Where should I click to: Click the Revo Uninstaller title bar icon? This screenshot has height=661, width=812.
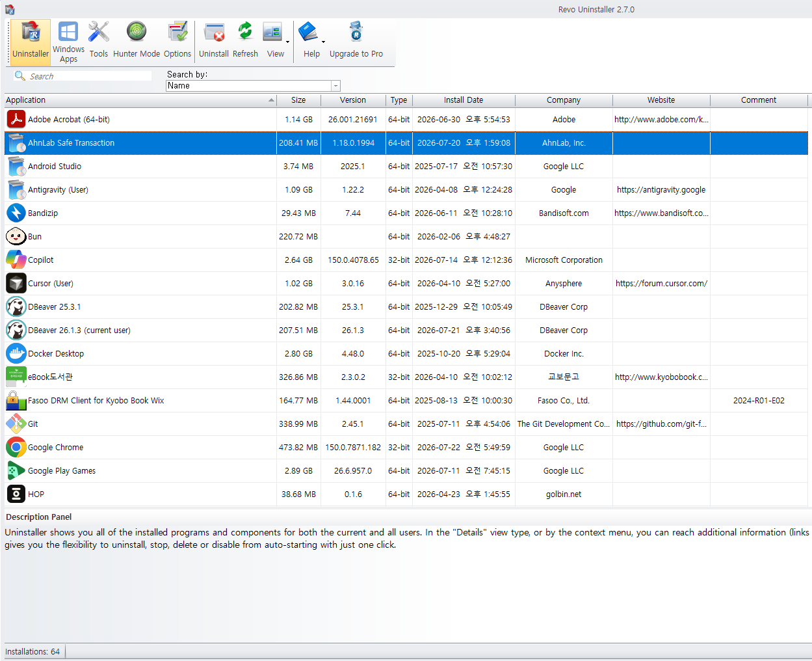10,9
